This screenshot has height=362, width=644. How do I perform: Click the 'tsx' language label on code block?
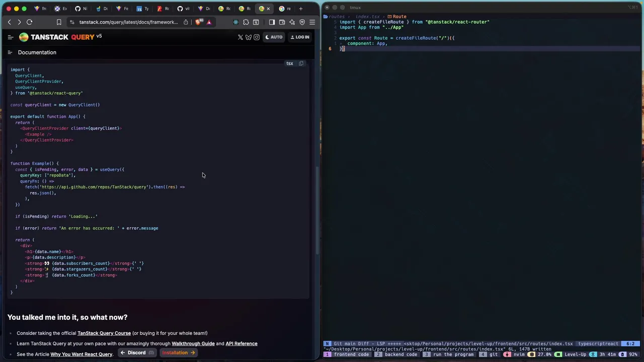[x=290, y=63]
